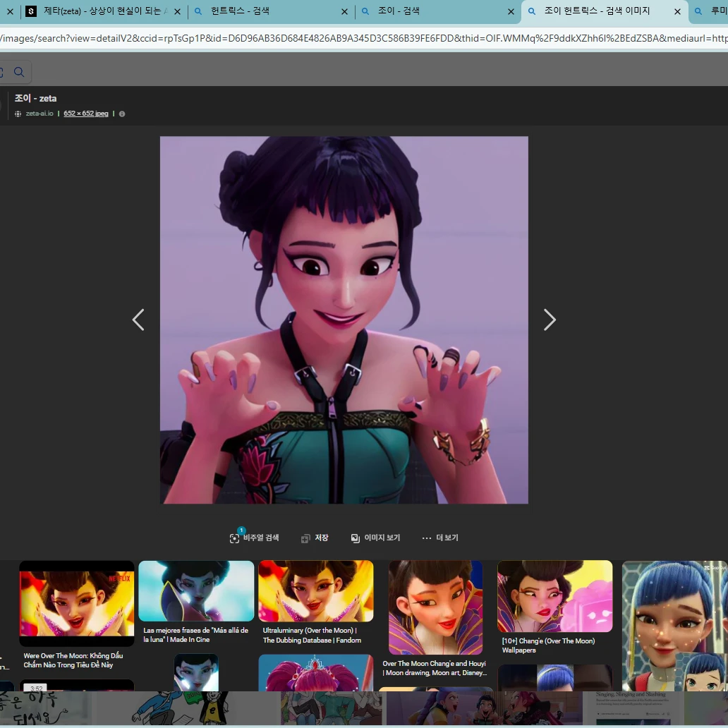Open the 조이 - zeta image title link
The width and height of the screenshot is (728, 728).
tap(36, 99)
